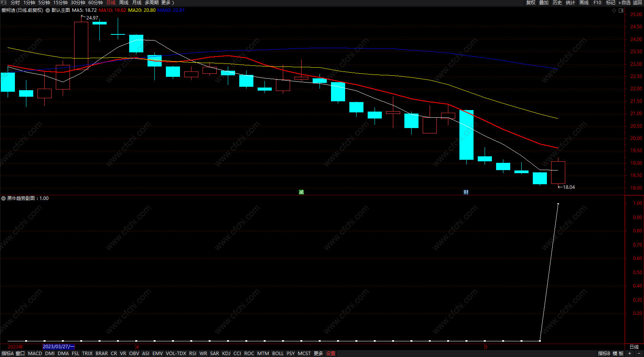Image resolution: width=644 pixels, height=357 pixels.
Task: Switch to 30分钟 period
Action: 78,3
